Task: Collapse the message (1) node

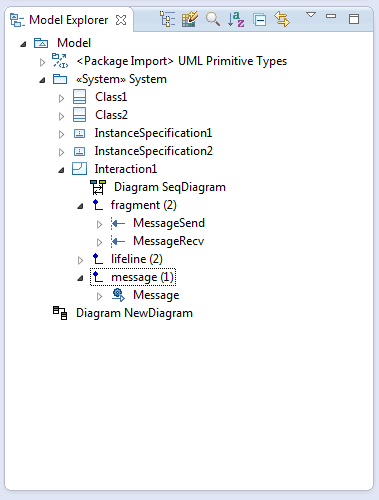Action: click(x=80, y=278)
